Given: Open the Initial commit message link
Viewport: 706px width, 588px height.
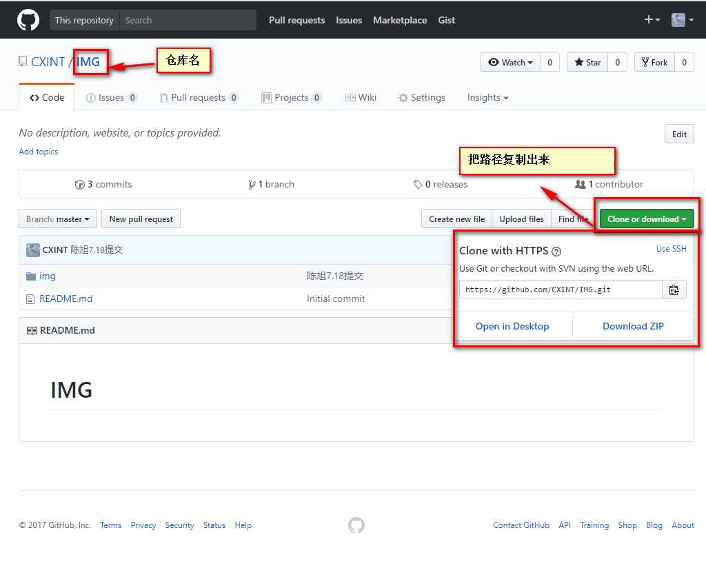Looking at the screenshot, I should click(336, 298).
